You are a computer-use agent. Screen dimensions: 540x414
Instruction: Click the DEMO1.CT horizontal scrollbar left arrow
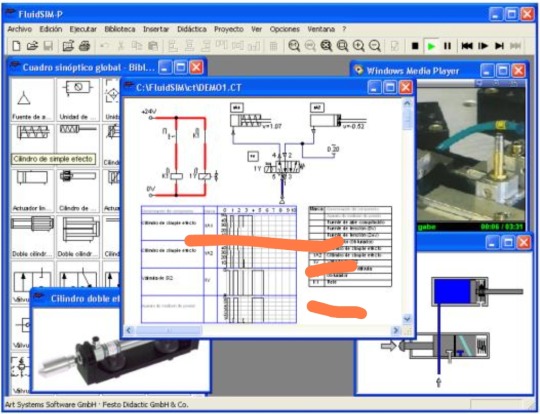click(x=129, y=330)
